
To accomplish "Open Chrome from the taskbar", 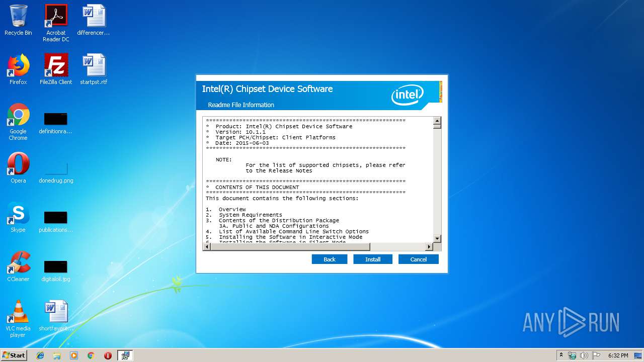I will pos(91,355).
